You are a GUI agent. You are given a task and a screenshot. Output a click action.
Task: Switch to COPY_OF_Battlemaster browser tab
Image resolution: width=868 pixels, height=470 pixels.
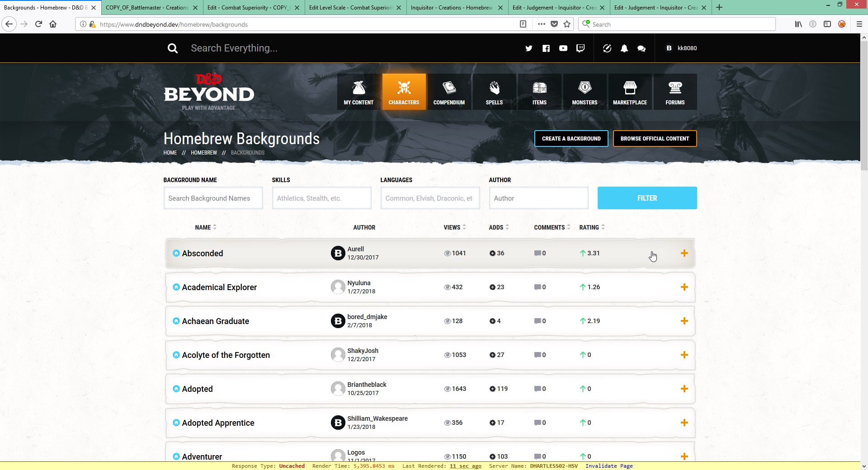[x=147, y=8]
